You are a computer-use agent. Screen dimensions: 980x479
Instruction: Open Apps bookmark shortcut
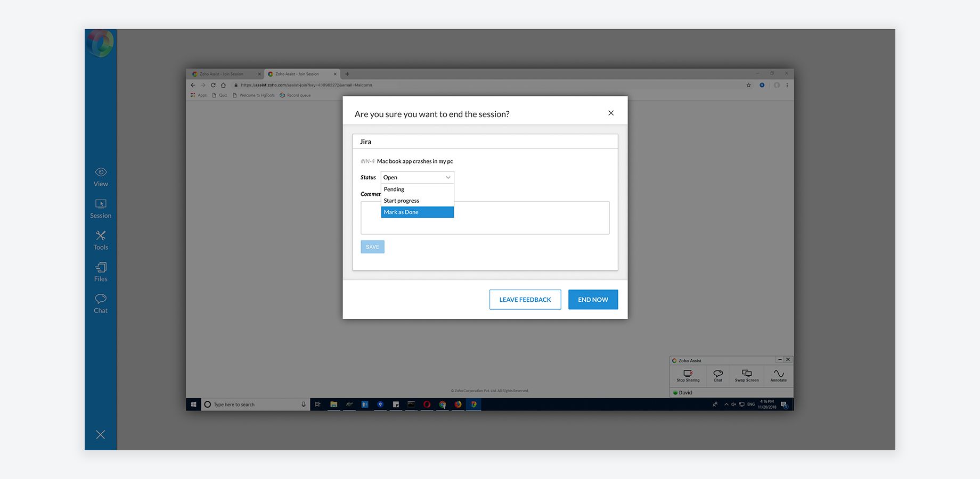pyautogui.click(x=199, y=95)
